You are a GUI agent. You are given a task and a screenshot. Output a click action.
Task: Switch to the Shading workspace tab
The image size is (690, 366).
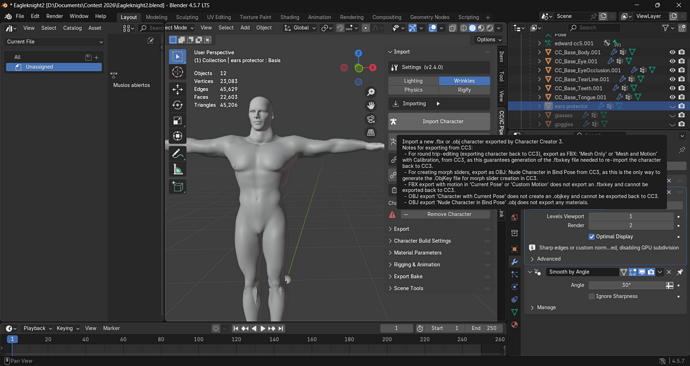[290, 17]
